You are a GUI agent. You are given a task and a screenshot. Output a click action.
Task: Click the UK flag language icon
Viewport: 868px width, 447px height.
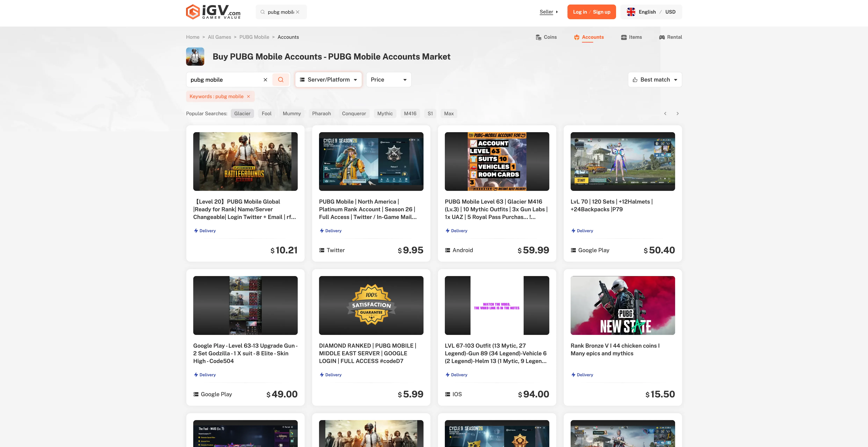click(x=631, y=12)
